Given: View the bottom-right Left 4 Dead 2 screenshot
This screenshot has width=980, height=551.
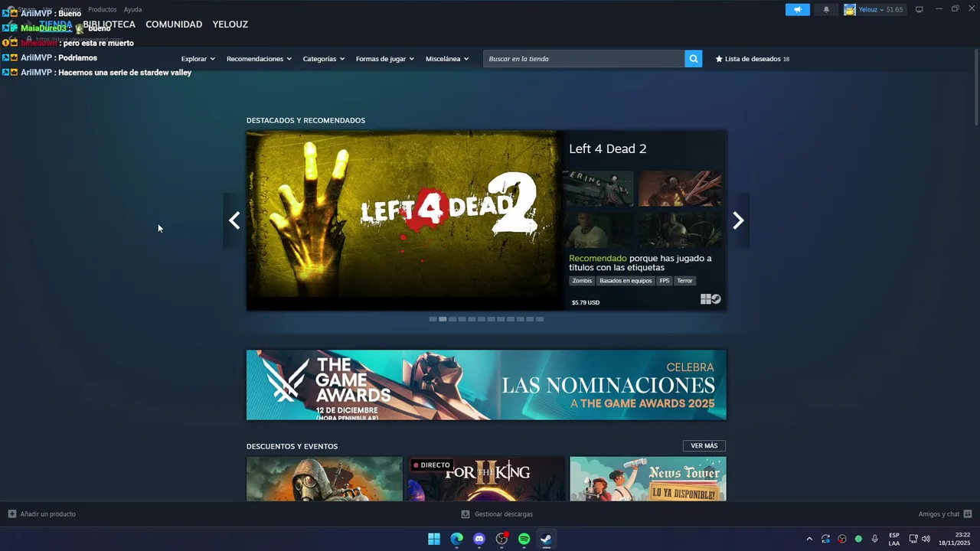Looking at the screenshot, I should pyautogui.click(x=680, y=230).
